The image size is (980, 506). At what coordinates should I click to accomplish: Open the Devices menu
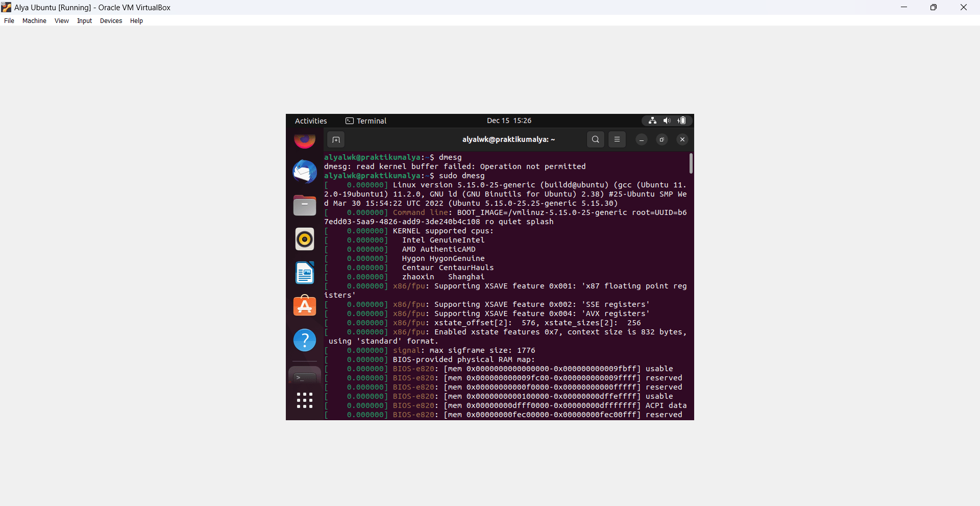pos(111,21)
